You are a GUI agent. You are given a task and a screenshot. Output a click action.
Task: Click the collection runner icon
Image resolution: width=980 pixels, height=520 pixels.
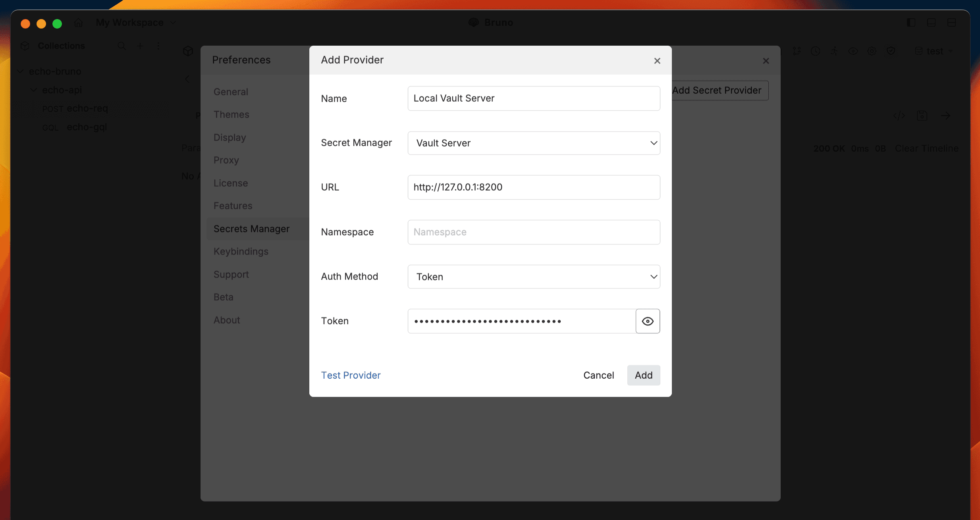pos(834,51)
